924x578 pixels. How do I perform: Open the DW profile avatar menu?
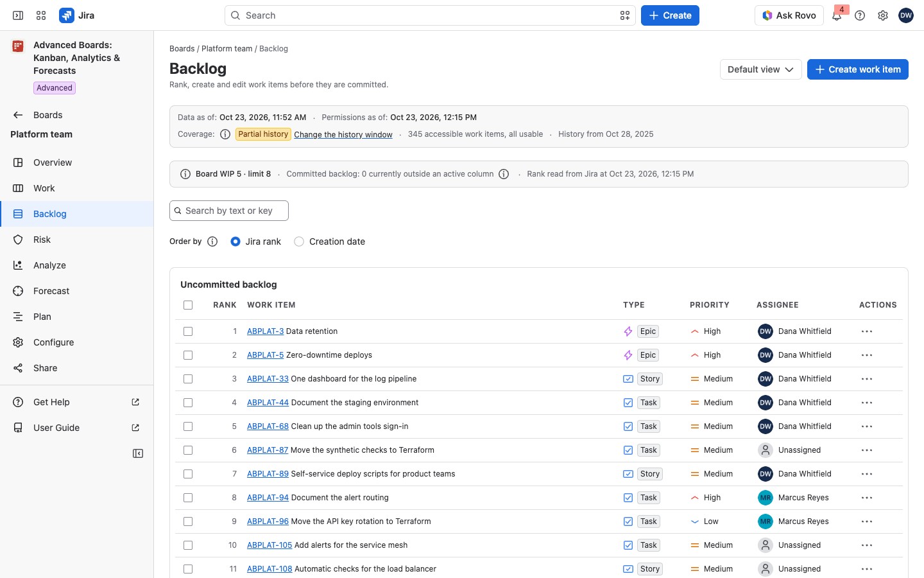[x=906, y=15]
